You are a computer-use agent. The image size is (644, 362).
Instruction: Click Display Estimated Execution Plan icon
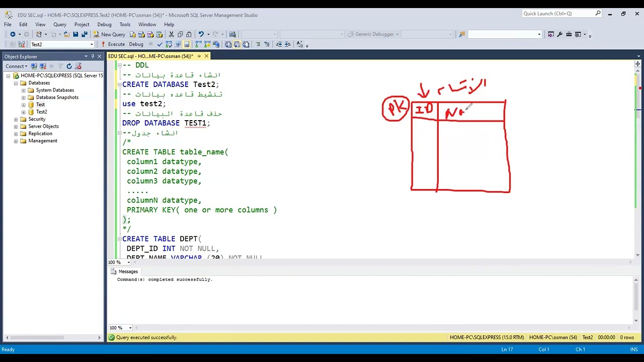point(169,44)
